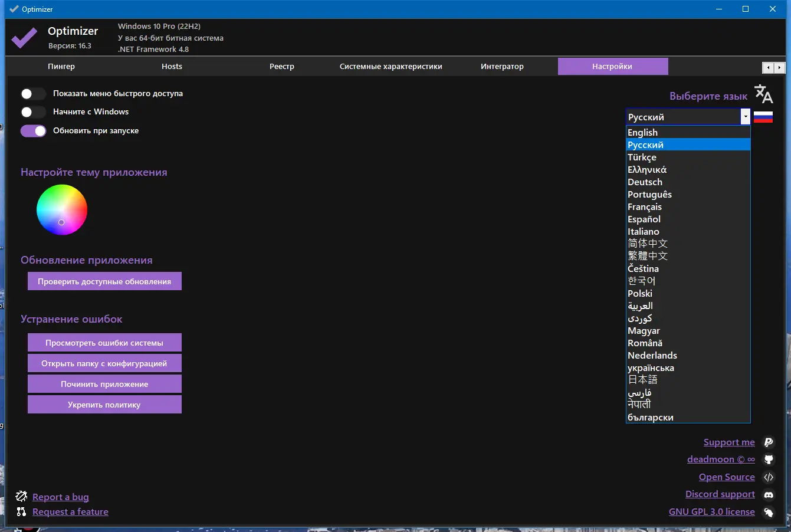Screen dimensions: 791x532
Task: Click the bug icon beside Report a bug
Action: (x=22, y=496)
